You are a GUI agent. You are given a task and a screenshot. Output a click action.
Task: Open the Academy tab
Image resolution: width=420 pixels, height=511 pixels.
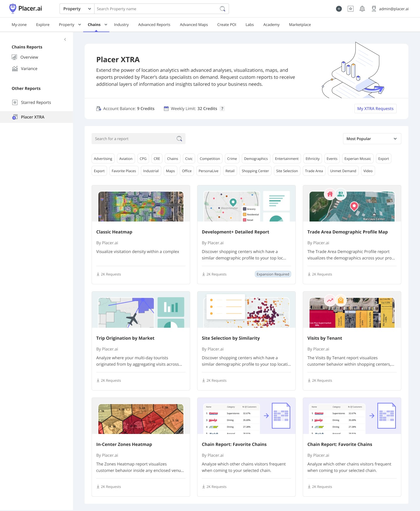tap(272, 25)
